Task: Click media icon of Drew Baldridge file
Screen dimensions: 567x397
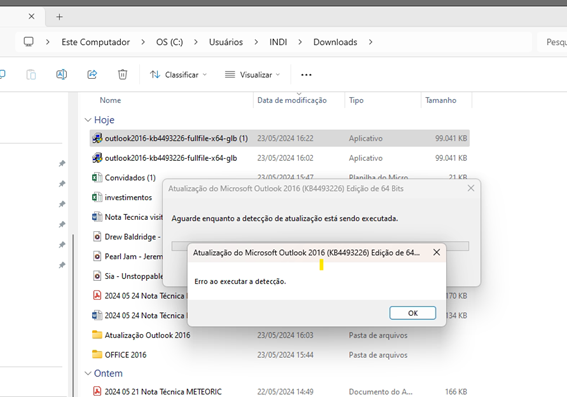Action: tap(97, 237)
